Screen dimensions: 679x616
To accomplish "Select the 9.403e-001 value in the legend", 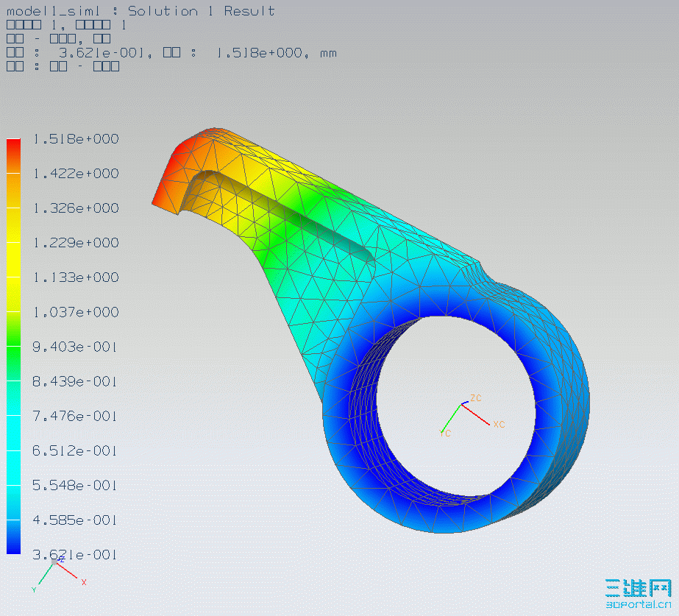I will (x=75, y=347).
